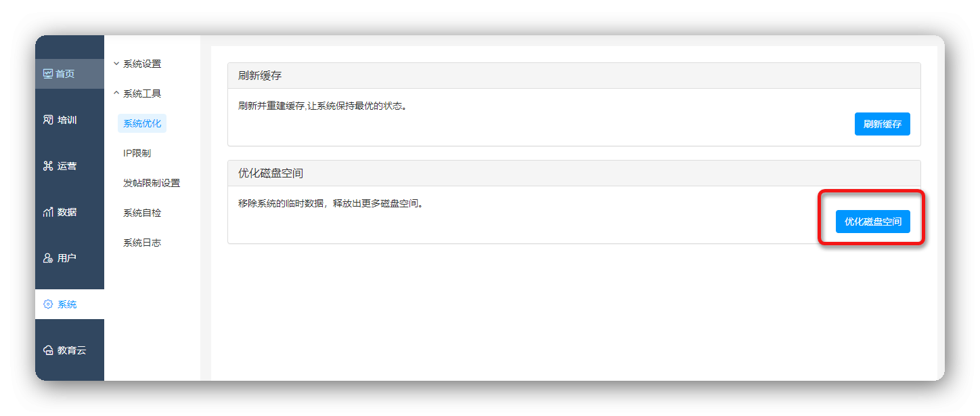Click the 系统 gear icon

[48, 304]
